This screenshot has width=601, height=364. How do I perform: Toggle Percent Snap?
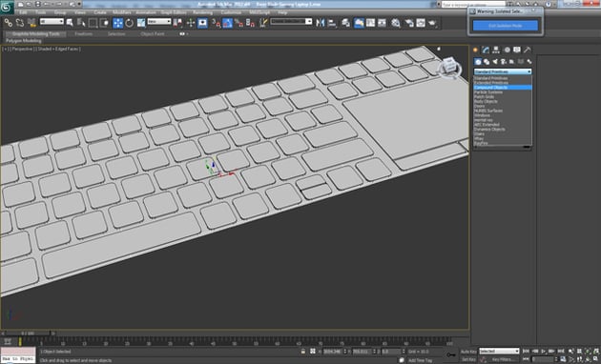coord(239,23)
